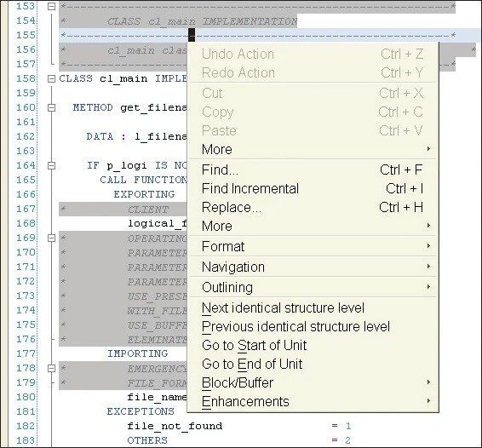482x448 pixels.
Task: Open the Enhancements submenu
Action: click(313, 401)
